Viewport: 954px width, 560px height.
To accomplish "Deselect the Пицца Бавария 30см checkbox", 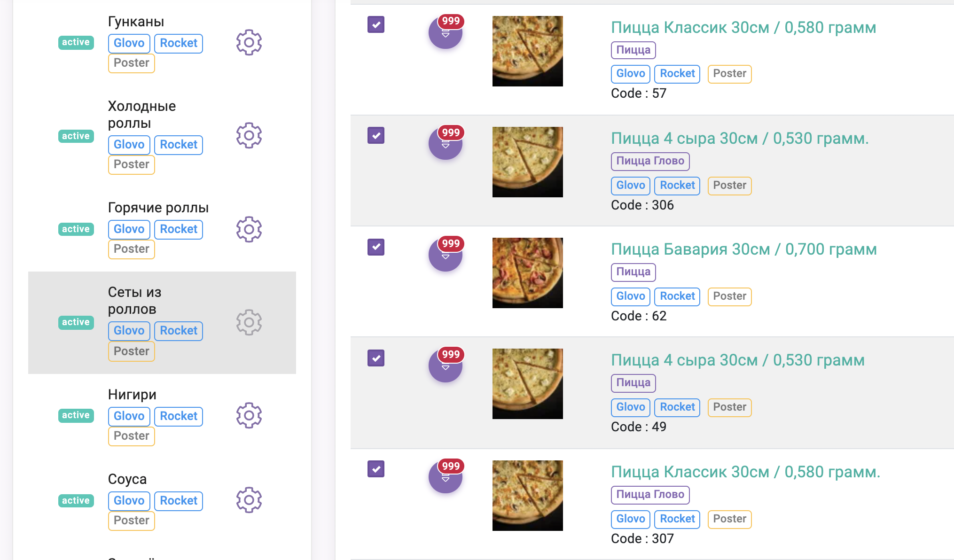I will (x=376, y=247).
